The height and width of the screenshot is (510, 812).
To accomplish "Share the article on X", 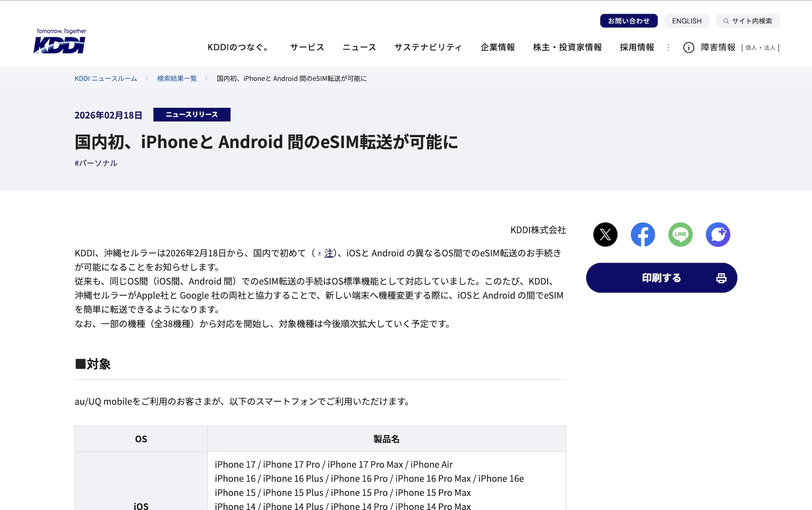I will click(x=605, y=234).
